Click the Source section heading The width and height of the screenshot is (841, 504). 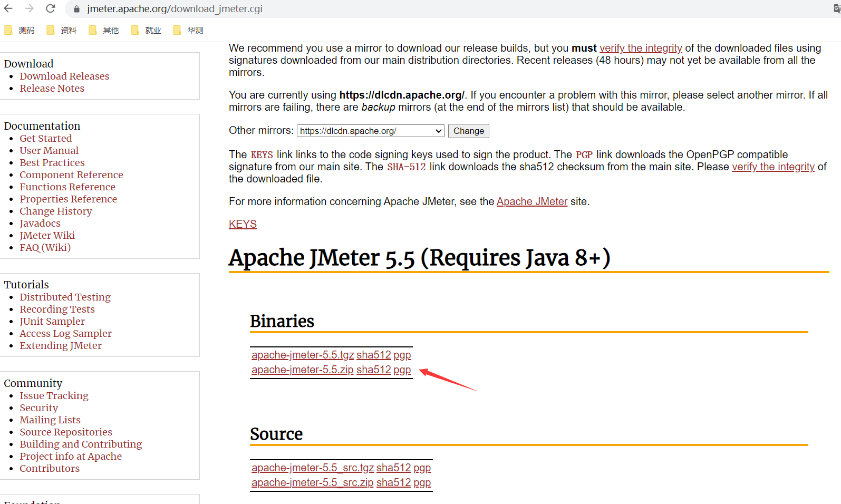pyautogui.click(x=276, y=434)
